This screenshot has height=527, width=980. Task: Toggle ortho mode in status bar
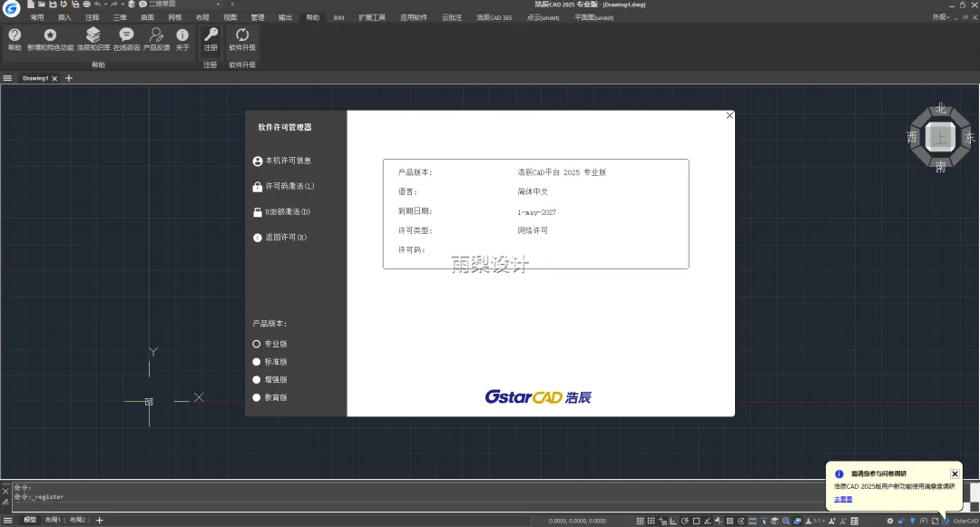(x=673, y=521)
